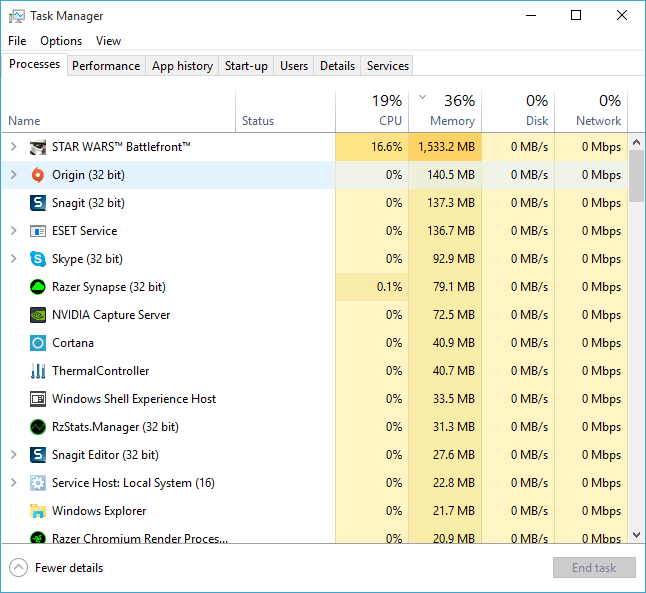Select the ThermalController process name
This screenshot has height=593, width=646.
point(101,371)
